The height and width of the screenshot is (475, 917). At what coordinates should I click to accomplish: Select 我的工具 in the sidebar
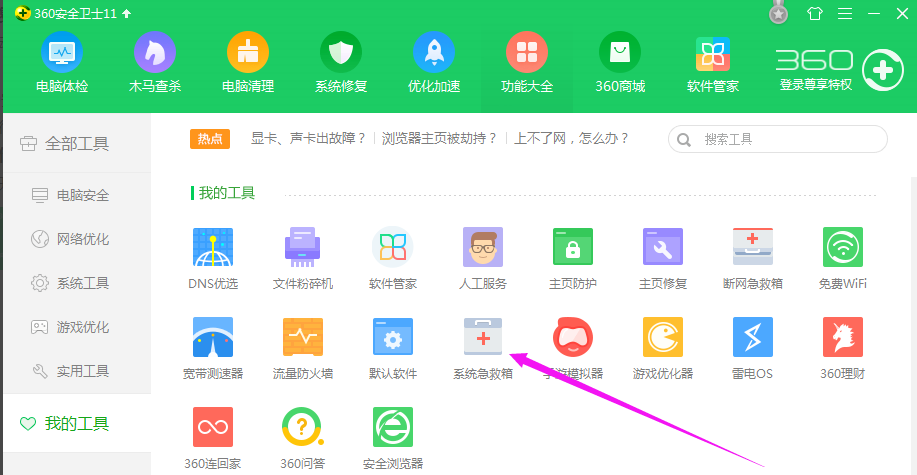click(77, 423)
